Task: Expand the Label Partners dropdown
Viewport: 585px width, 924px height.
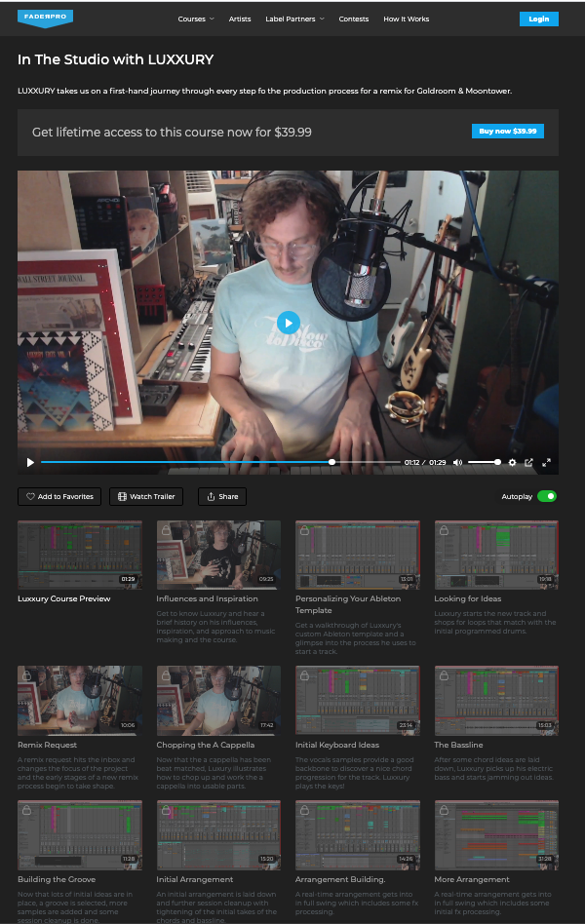Action: tap(294, 19)
